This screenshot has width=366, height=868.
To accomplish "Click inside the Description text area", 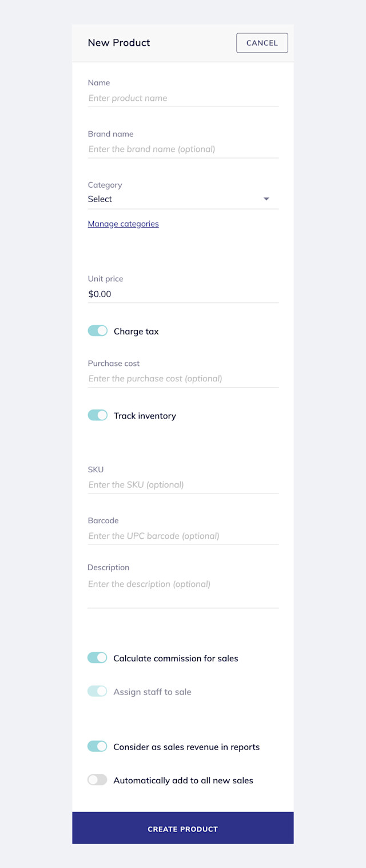I will [x=183, y=592].
